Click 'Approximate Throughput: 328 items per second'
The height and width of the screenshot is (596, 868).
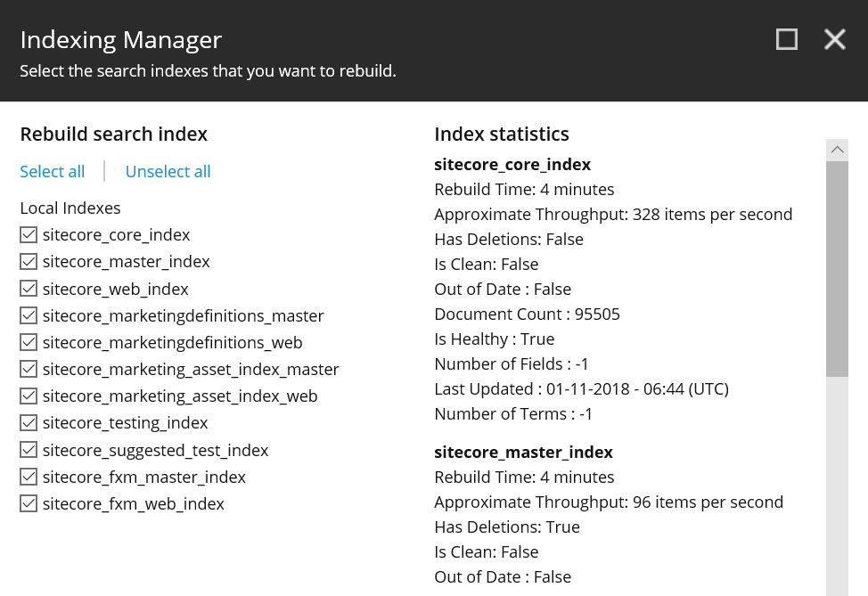click(613, 214)
